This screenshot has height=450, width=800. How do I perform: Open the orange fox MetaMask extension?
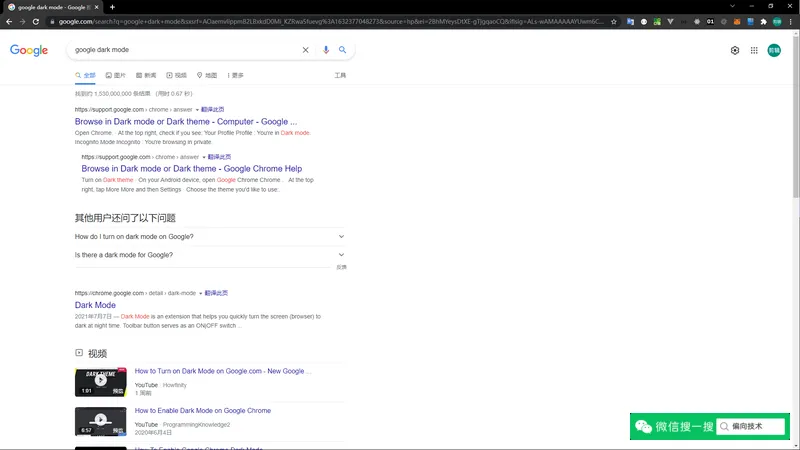coord(737,21)
